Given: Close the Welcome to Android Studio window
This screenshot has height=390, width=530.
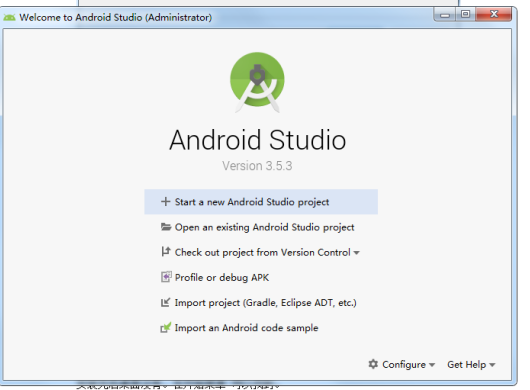Looking at the screenshot, I should 493,14.
